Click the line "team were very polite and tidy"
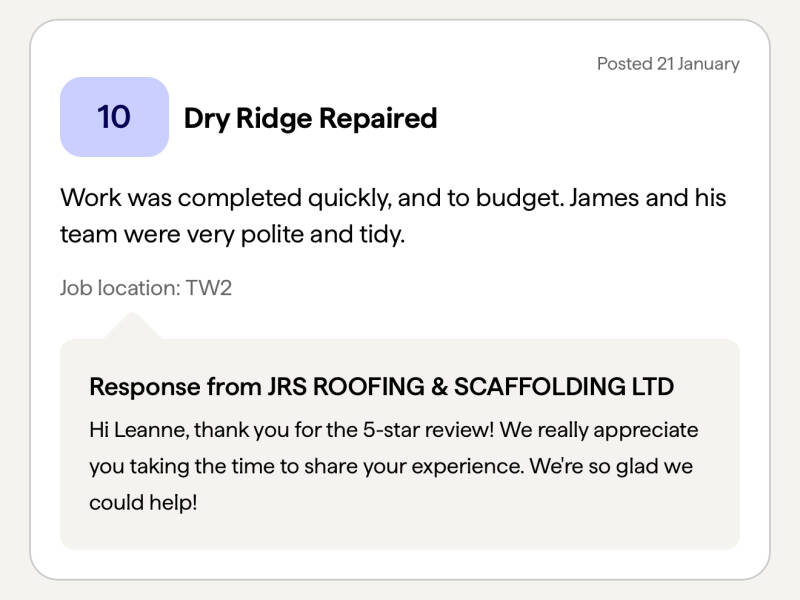This screenshot has height=600, width=800. (x=232, y=236)
